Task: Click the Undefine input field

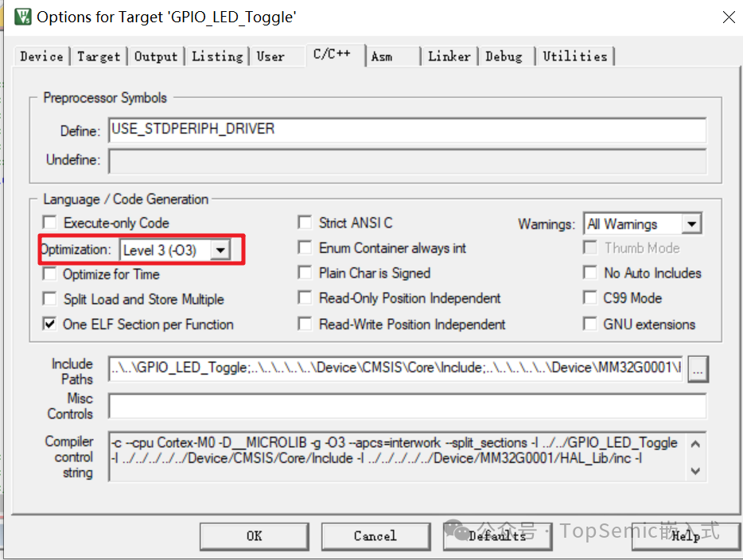Action: 407,161
